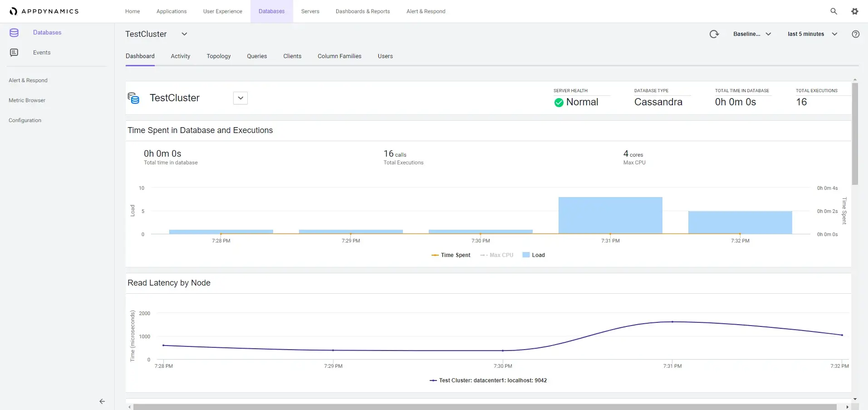Click the Time Spent in Database and Executions heading
Image resolution: width=868 pixels, height=410 pixels.
[200, 130]
